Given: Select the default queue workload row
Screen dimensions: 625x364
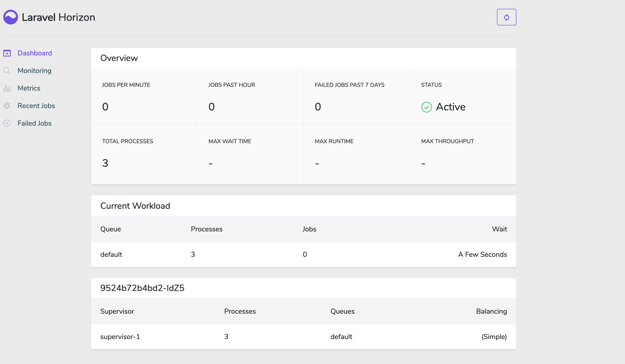Looking at the screenshot, I should pyautogui.click(x=303, y=255).
